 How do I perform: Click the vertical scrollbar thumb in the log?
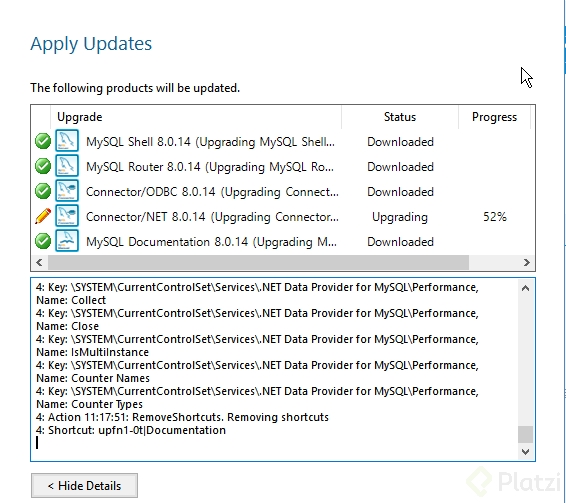click(x=526, y=434)
